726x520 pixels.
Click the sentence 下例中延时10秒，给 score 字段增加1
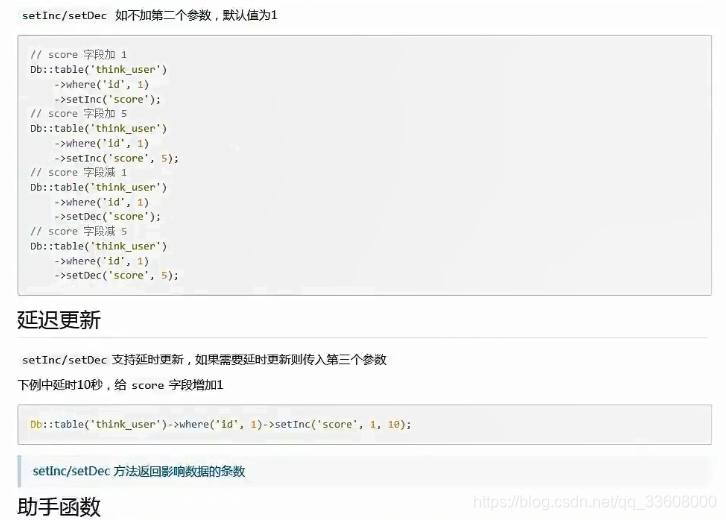120,385
